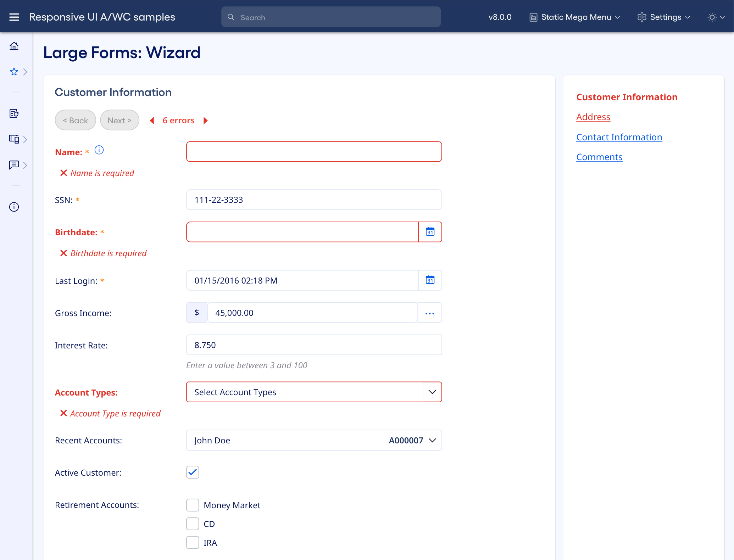734x560 pixels.
Task: Uncheck the Active Customer checkbox
Action: [x=193, y=472]
